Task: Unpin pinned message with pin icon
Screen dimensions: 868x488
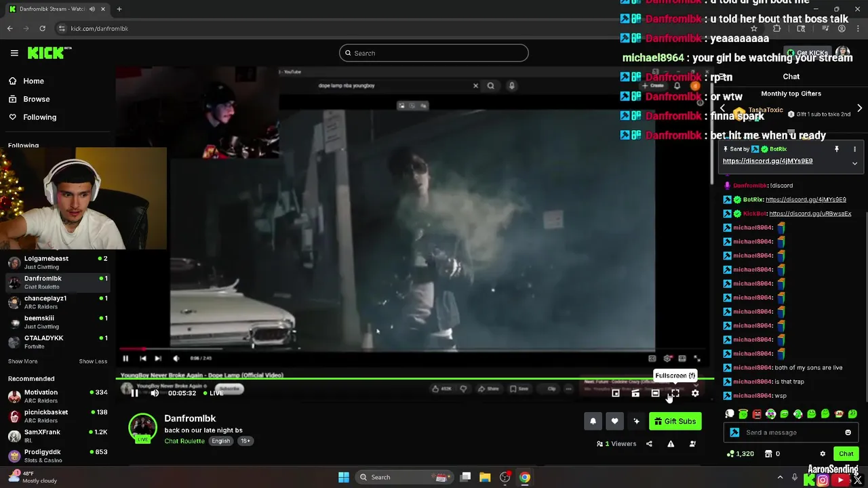Action: point(836,149)
